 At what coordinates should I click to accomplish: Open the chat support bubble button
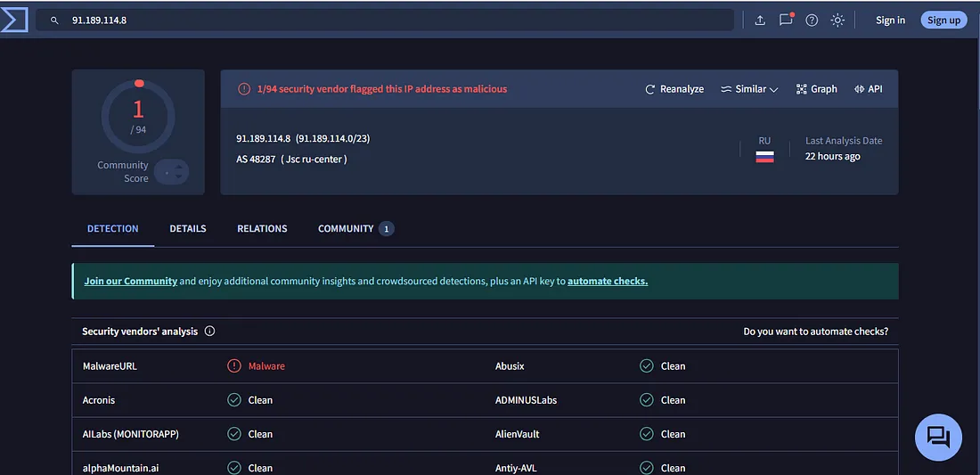coord(938,438)
